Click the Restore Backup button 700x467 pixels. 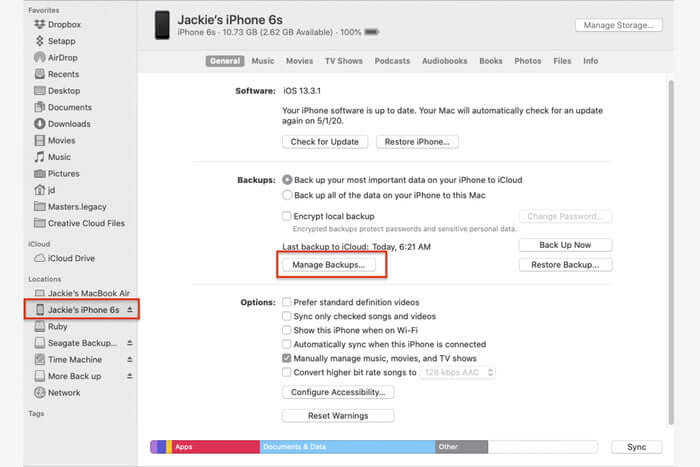565,265
